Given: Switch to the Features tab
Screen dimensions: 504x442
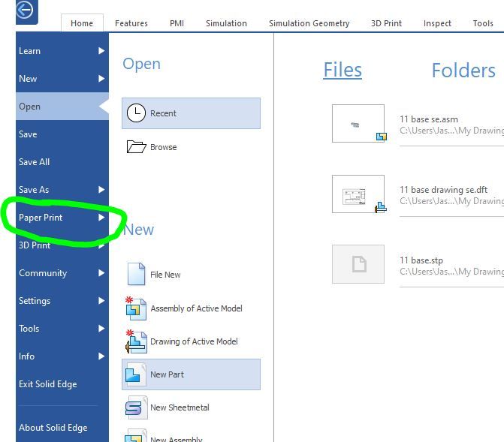Looking at the screenshot, I should [x=131, y=23].
